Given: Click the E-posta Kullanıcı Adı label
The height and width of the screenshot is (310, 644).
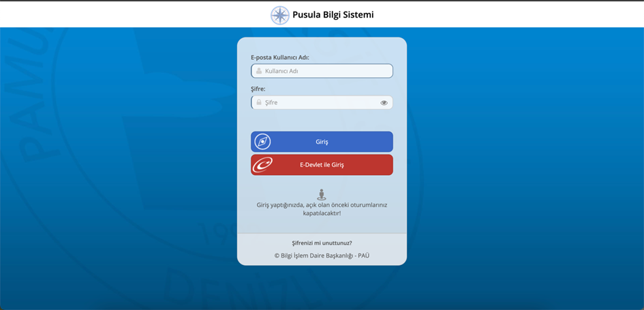Looking at the screenshot, I should [279, 57].
